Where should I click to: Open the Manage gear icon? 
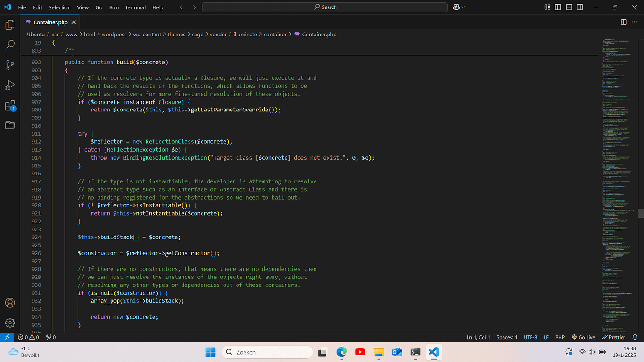pyautogui.click(x=10, y=322)
